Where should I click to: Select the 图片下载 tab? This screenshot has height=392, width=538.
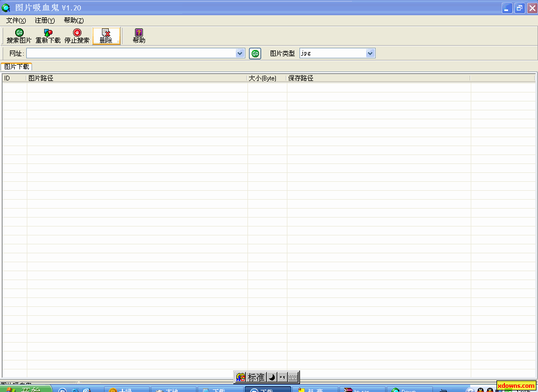[x=16, y=67]
